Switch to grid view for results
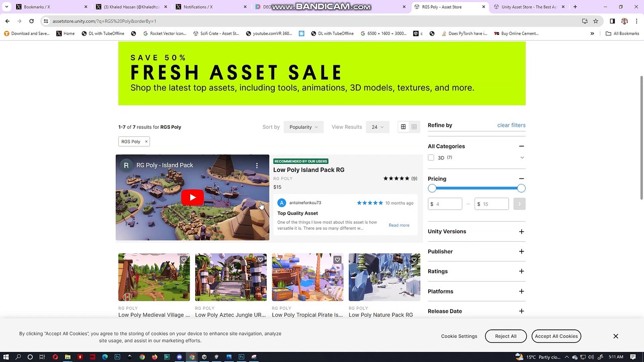 point(403,127)
